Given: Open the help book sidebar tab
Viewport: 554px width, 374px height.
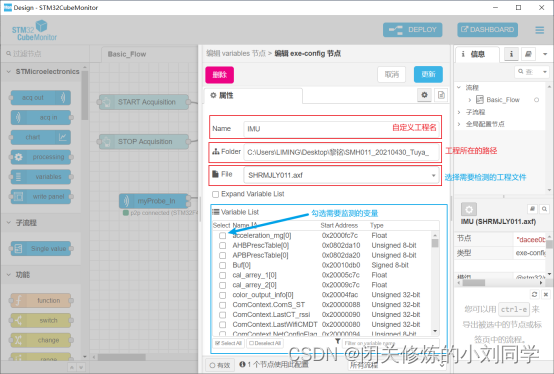Looking at the screenshot, I should pyautogui.click(x=528, y=54).
